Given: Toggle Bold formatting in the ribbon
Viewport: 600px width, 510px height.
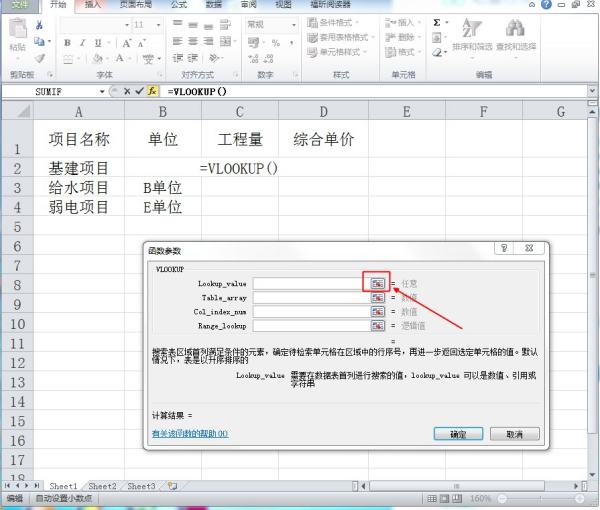Looking at the screenshot, I should [x=67, y=43].
